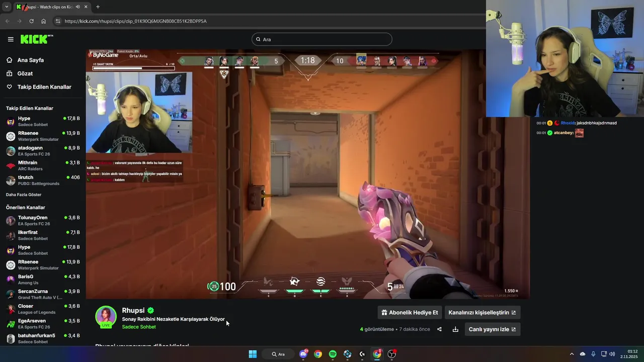The width and height of the screenshot is (644, 362).
Task: Open RRaenee Waterpark Simulator in followed channels
Action: click(43, 136)
